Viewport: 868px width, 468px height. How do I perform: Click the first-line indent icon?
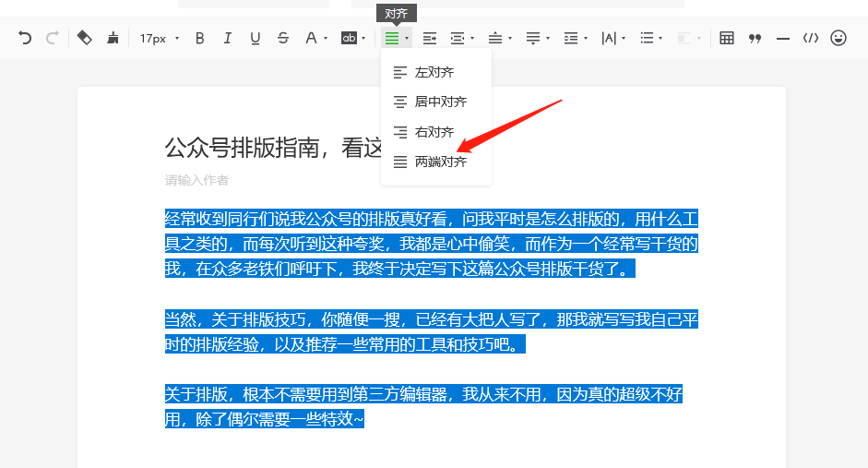point(430,38)
